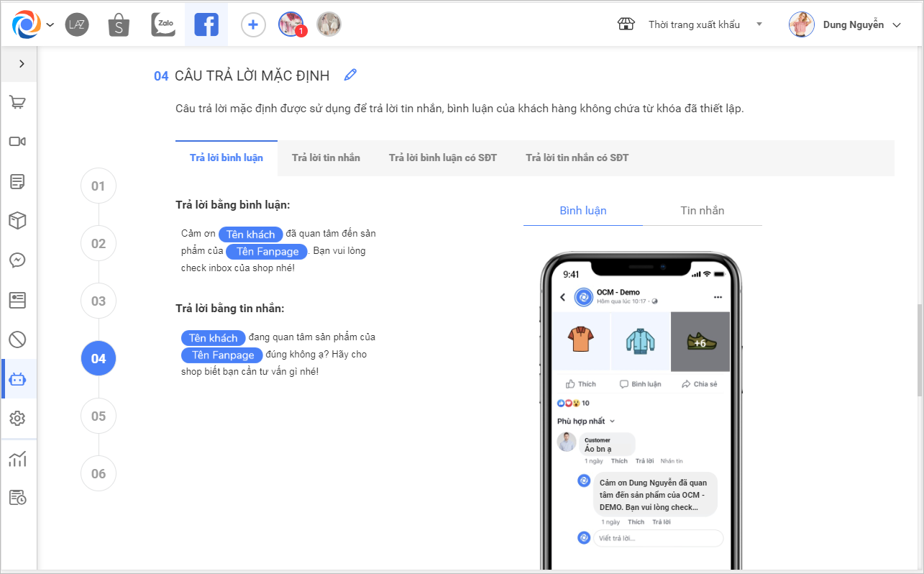The height and width of the screenshot is (574, 924).
Task: Click the edit pencil beside CÂU TRẢ LỜI MẶC ĐỊNH
Action: pos(350,75)
